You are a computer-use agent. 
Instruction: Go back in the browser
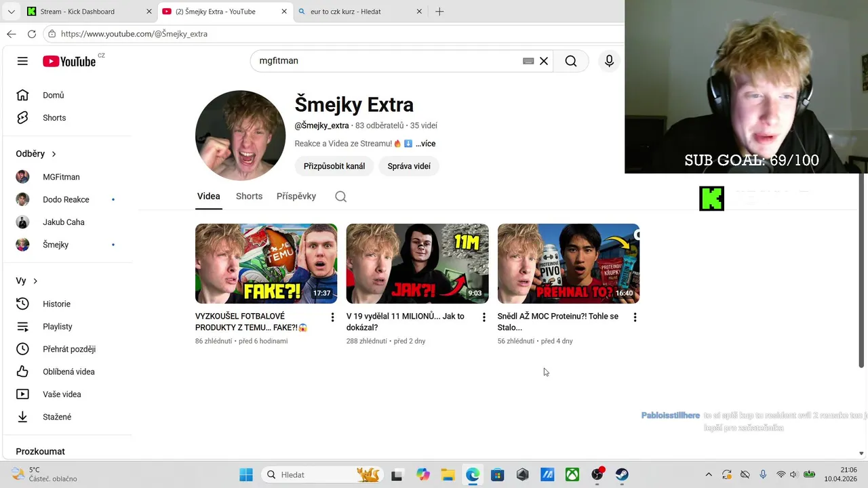(11, 34)
